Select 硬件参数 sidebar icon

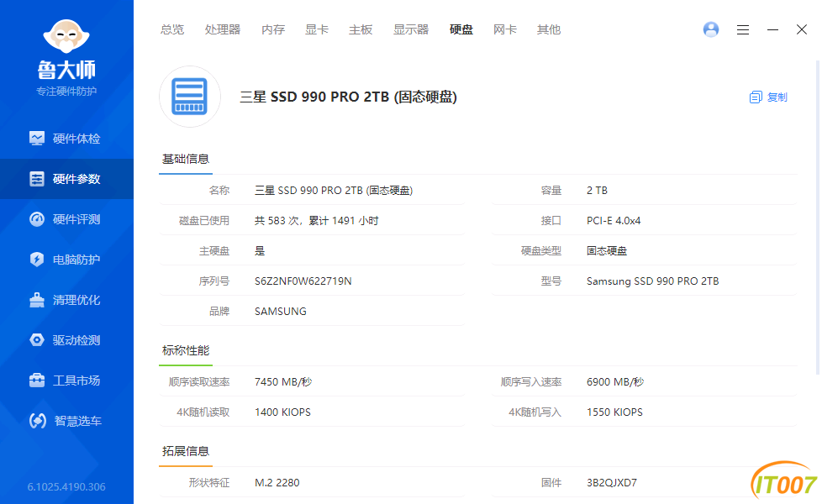point(37,179)
